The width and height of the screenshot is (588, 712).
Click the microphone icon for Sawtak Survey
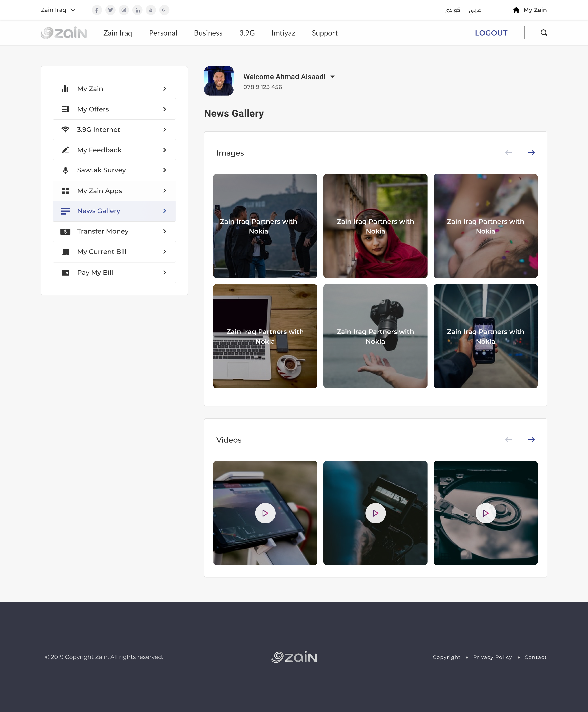(x=65, y=170)
